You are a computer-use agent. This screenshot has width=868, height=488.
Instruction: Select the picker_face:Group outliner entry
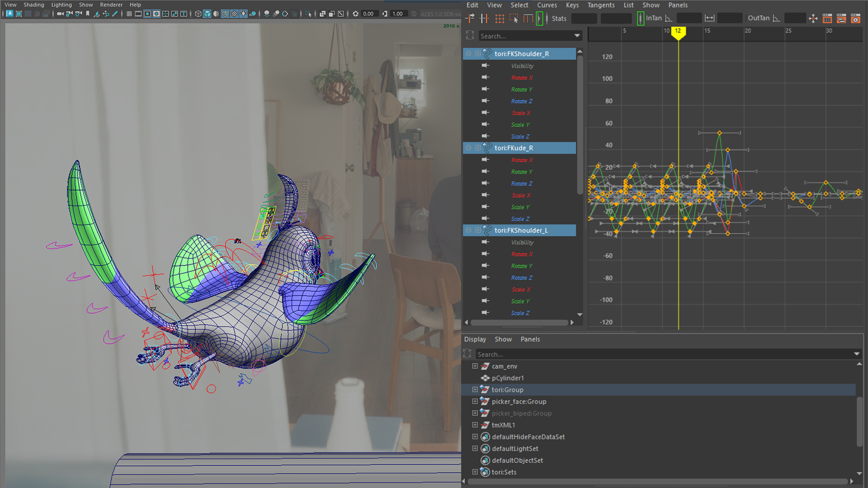[519, 401]
